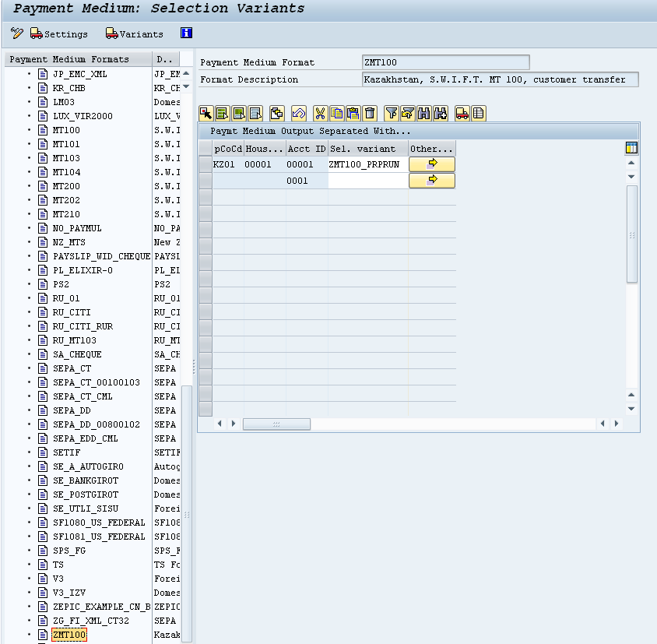Open the blue Help icon
The image size is (657, 644).
tap(184, 33)
